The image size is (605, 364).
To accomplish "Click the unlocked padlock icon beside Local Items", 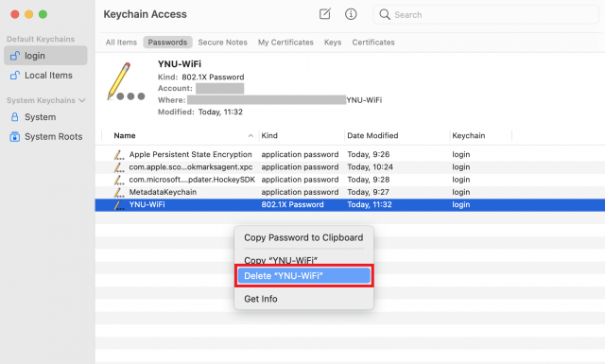I will coord(15,76).
